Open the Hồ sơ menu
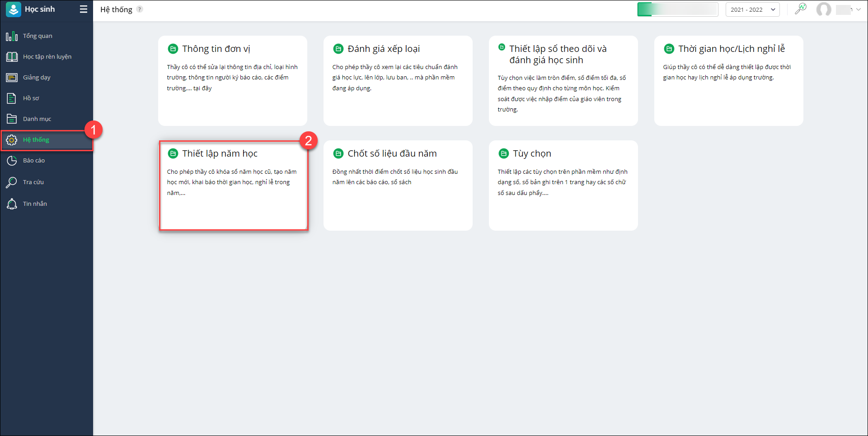 point(31,98)
